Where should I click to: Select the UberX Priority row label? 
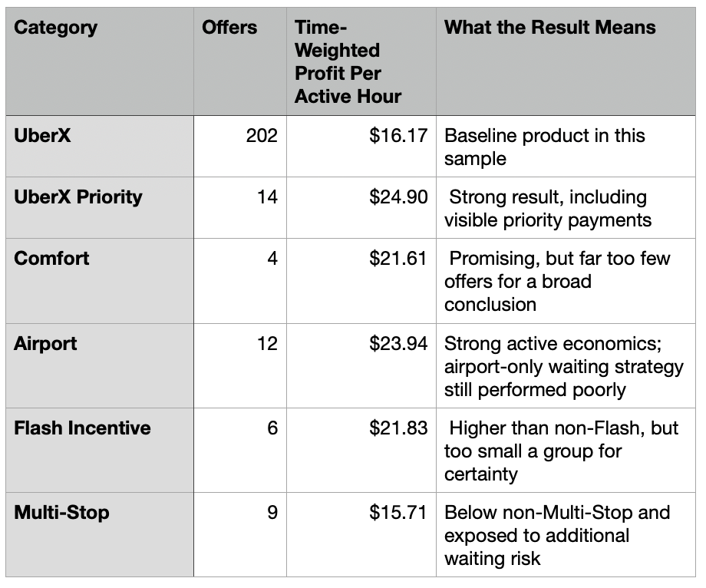(x=100, y=207)
